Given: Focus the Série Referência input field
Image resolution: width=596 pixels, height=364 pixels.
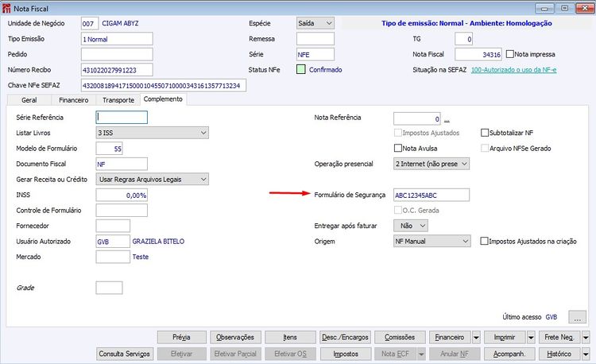Looking at the screenshot, I should (x=122, y=118).
